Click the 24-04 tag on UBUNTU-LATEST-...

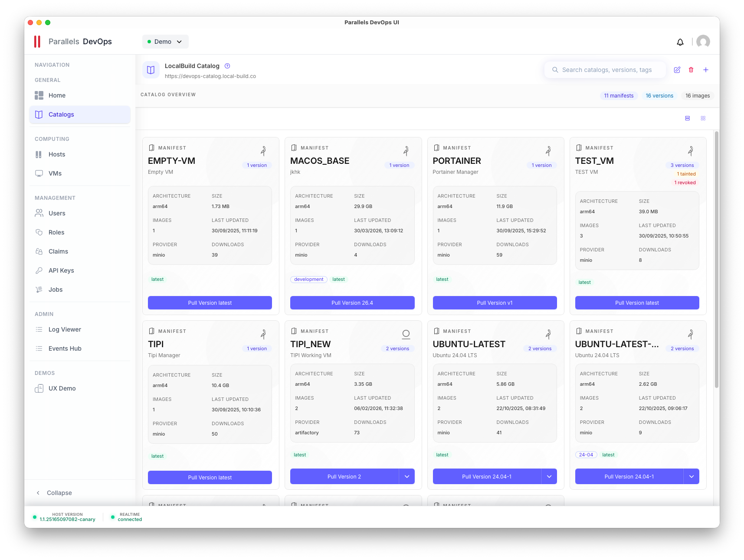point(586,455)
